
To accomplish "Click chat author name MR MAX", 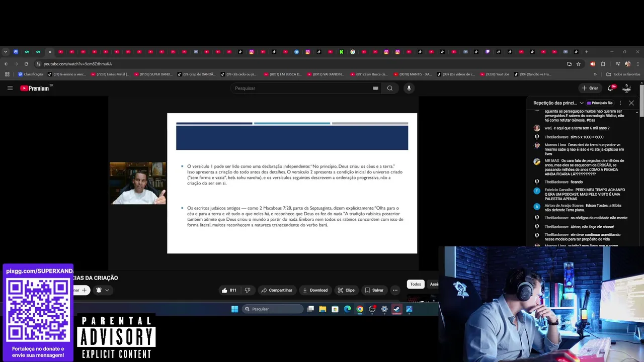I will [551, 161].
